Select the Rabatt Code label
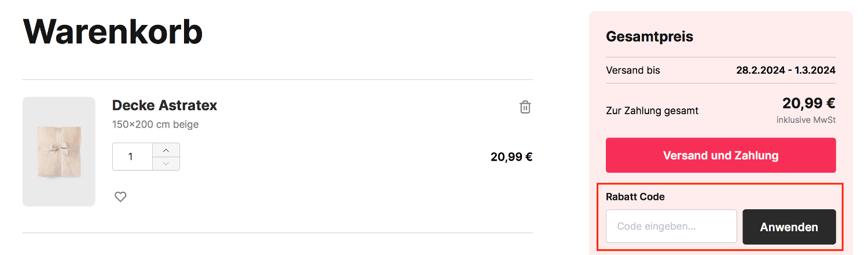Viewport: 868px width, 255px height. [x=635, y=196]
